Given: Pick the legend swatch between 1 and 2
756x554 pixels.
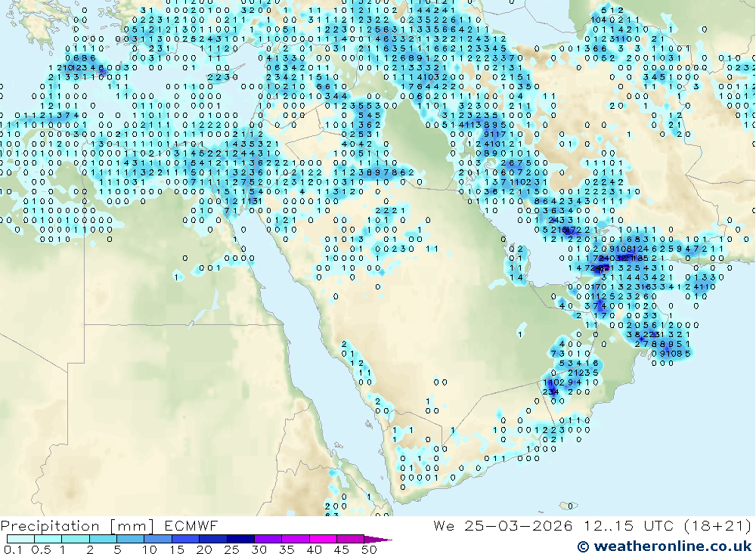Looking at the screenshot, I should pyautogui.click(x=76, y=539).
